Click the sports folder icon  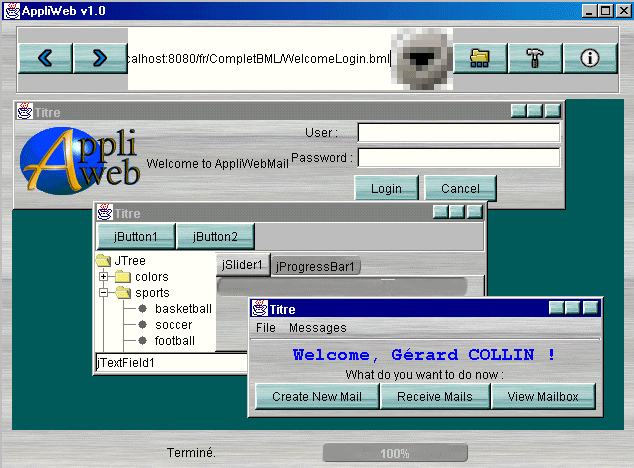pos(123,292)
